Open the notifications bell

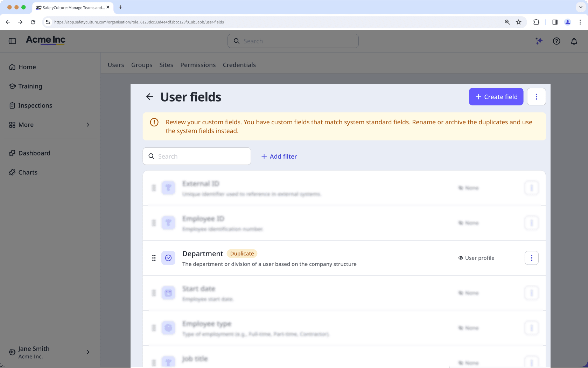574,41
